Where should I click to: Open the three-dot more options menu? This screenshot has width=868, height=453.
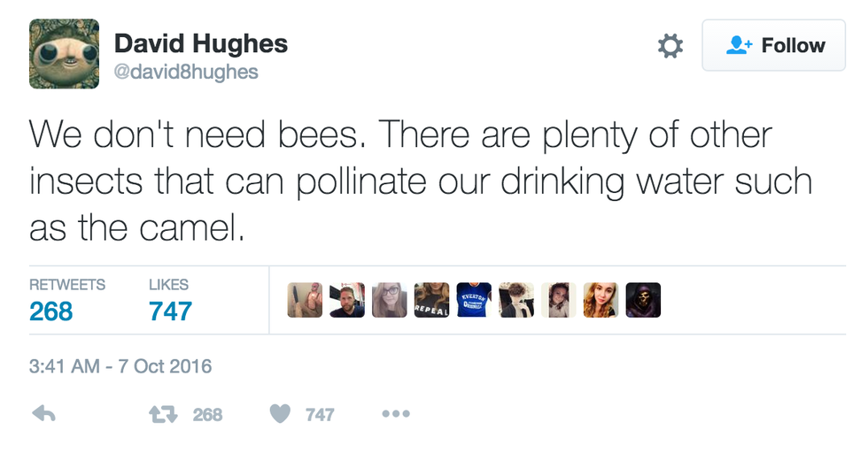pos(395,413)
